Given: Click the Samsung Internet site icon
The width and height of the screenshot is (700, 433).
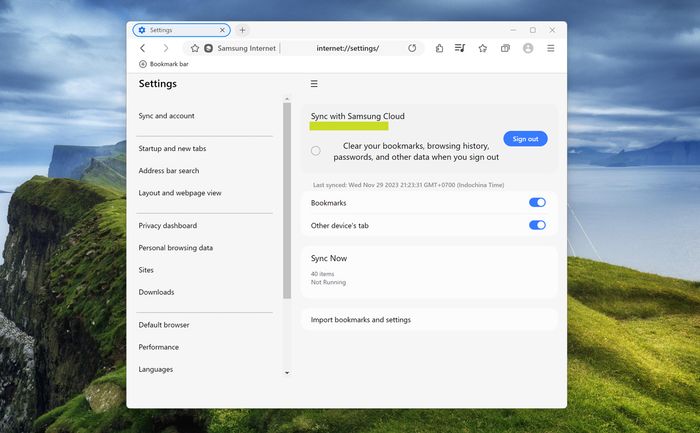Looking at the screenshot, I should coord(208,48).
